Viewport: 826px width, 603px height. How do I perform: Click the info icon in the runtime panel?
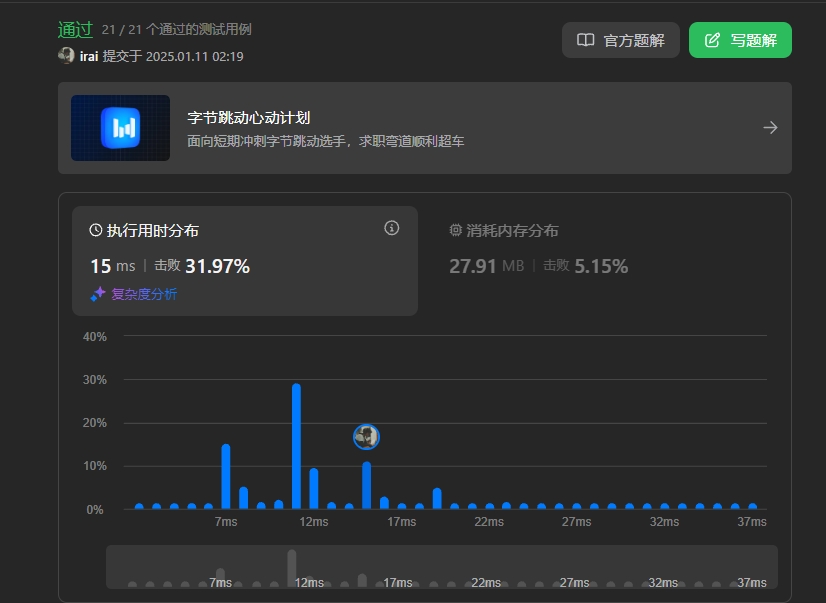391,228
